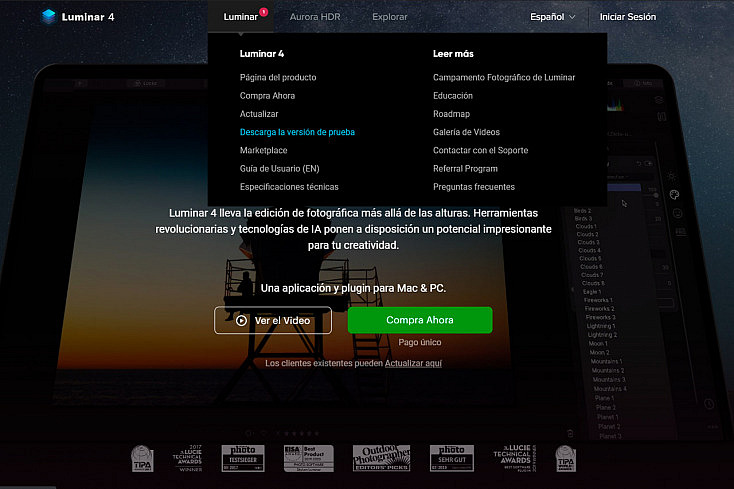
Task: Open the Roadmap link
Action: (451, 114)
